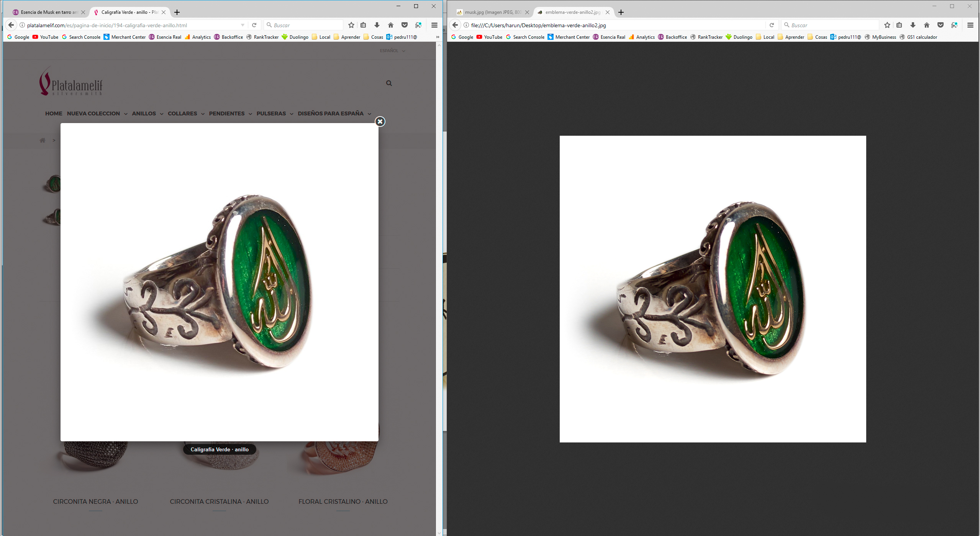Switch to Esencia de Musk tab

(48, 12)
